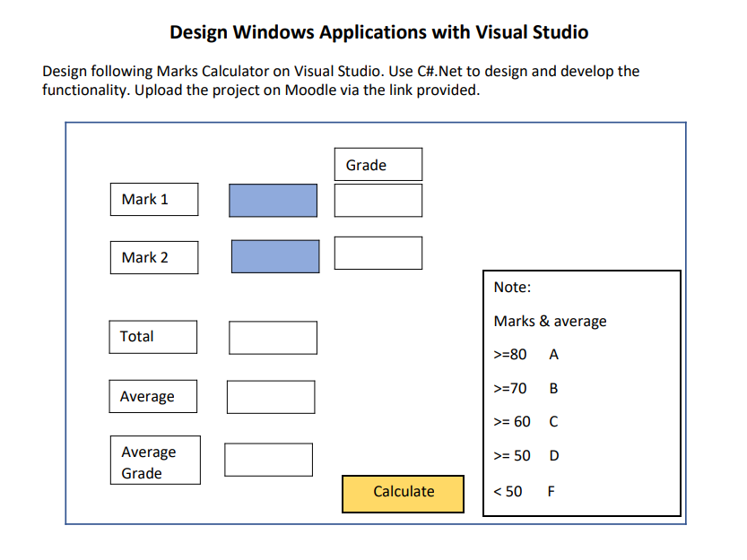Click the Note heading in note box
Viewport: 747px width, 560px height.
click(x=512, y=287)
